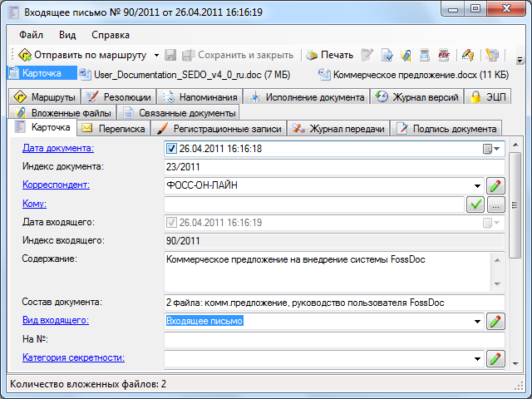This screenshot has height=399, width=532.
Task: Open the Дата документа calendar dropdown
Action: [x=491, y=149]
